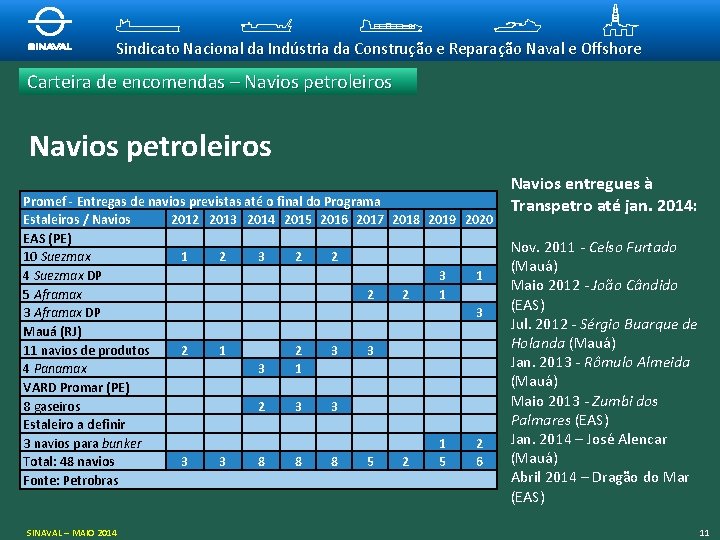Image resolution: width=720 pixels, height=540 pixels.
Task: Click the 10 Suezmax 2012 cell showing 1
Action: [185, 256]
